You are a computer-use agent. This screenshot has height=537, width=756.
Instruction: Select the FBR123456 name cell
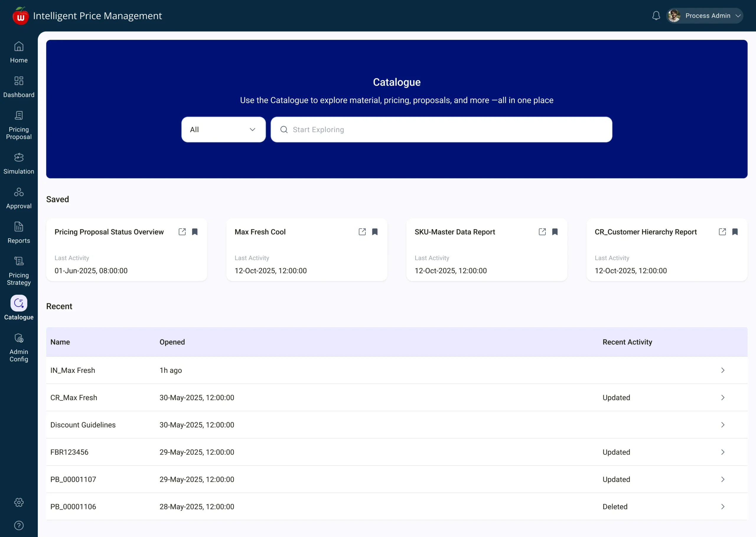[x=69, y=452]
